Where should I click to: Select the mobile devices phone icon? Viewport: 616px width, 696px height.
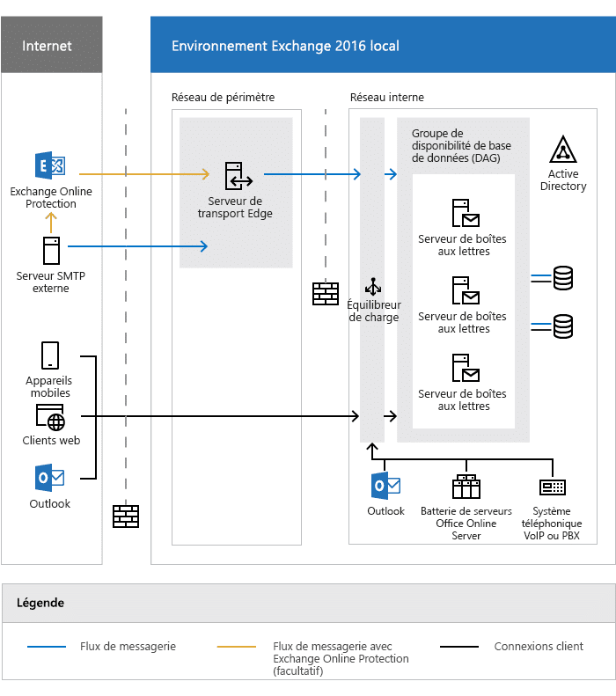[x=50, y=355]
